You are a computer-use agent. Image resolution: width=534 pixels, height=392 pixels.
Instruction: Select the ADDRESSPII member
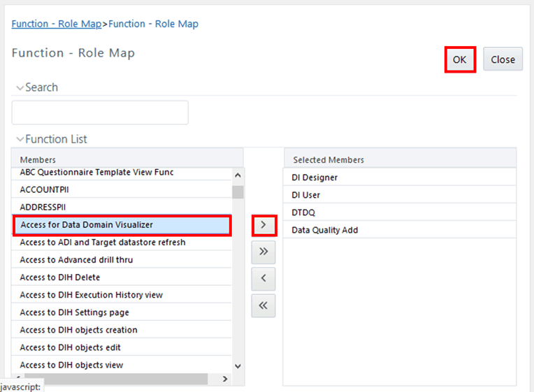click(x=122, y=207)
